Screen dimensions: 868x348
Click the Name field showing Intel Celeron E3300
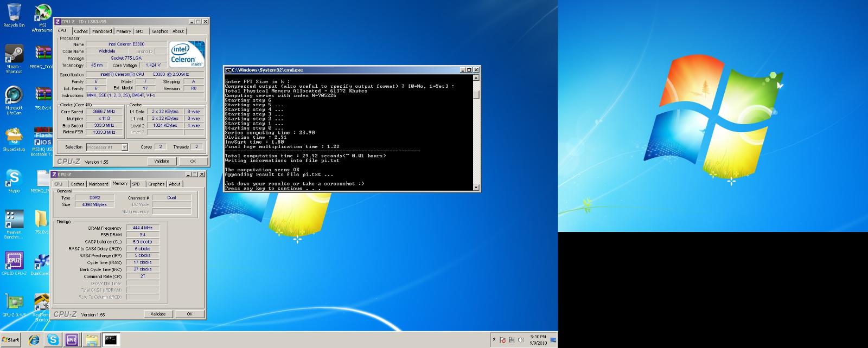point(126,44)
